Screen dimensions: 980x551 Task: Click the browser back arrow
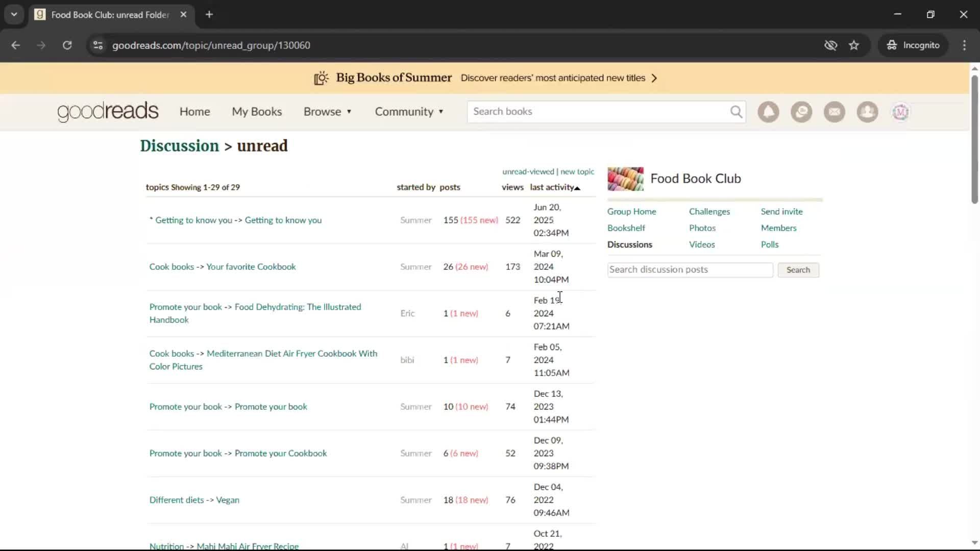pyautogui.click(x=16, y=45)
